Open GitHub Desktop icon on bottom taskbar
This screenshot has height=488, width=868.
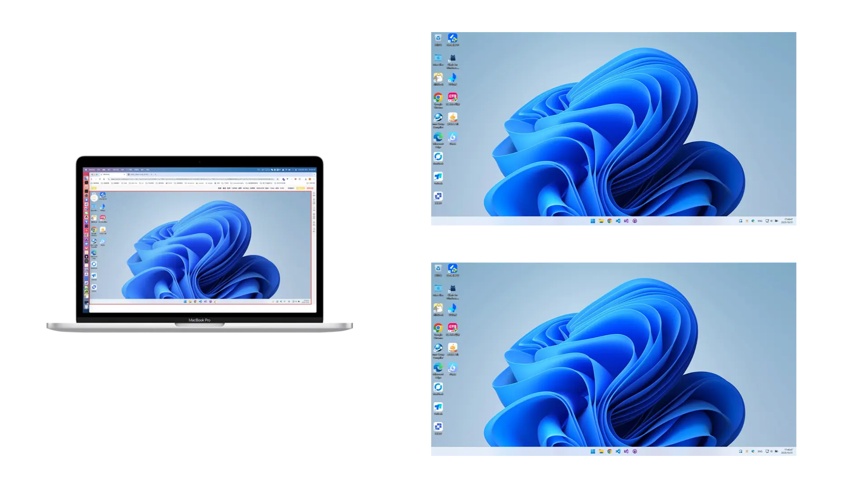click(635, 451)
